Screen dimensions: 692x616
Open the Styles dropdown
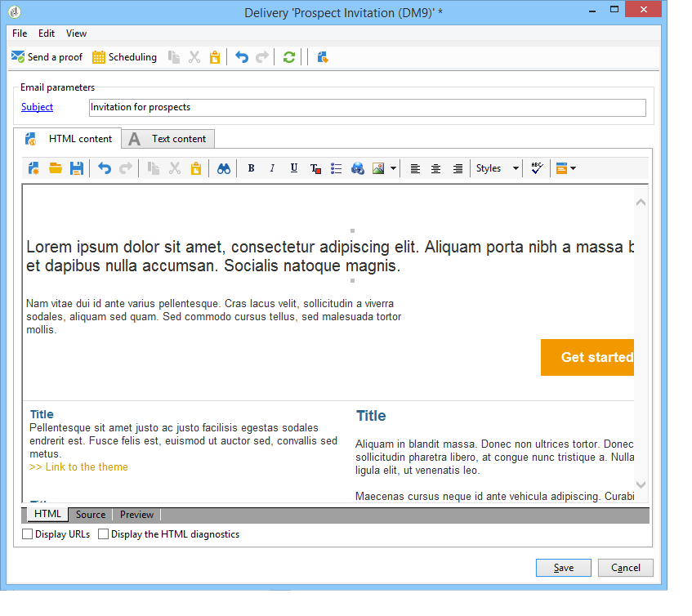(x=497, y=168)
